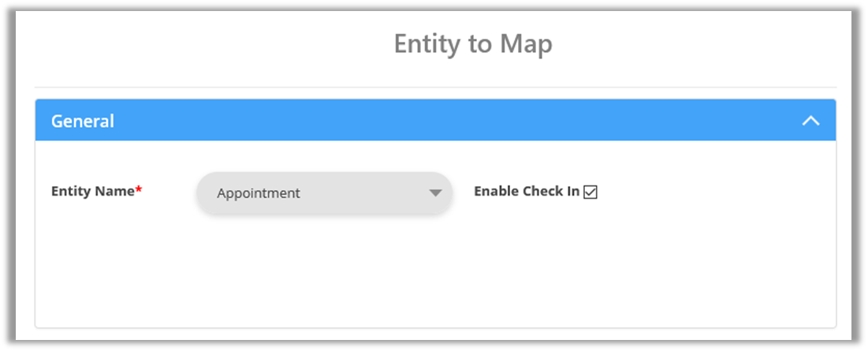Click the Entity Name field label
Image resolution: width=868 pixels, height=351 pixels.
point(93,191)
